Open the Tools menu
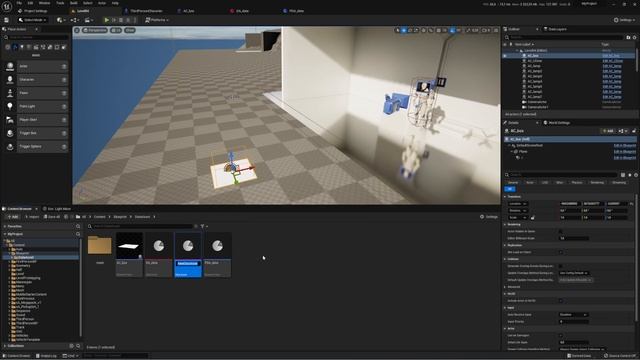This screenshot has width=640, height=360. coord(60,3)
